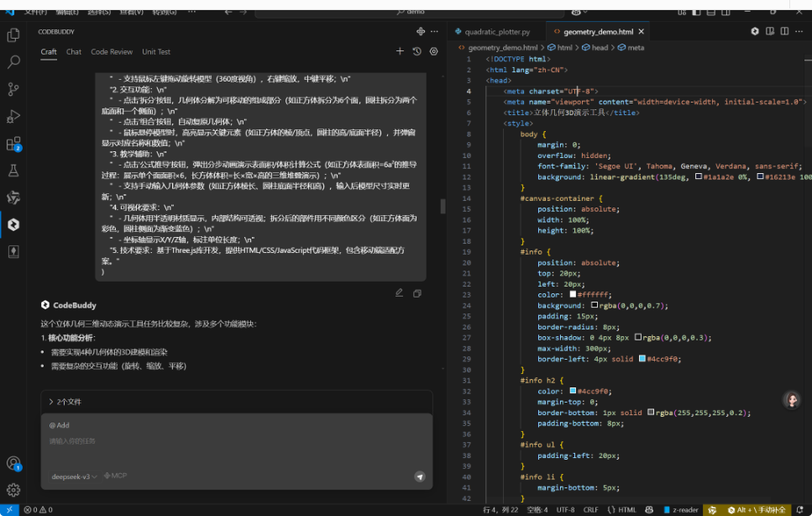Open CodeBuddy panel settings hexagon icon
Viewport: 812px width, 516px height.
pos(434,51)
